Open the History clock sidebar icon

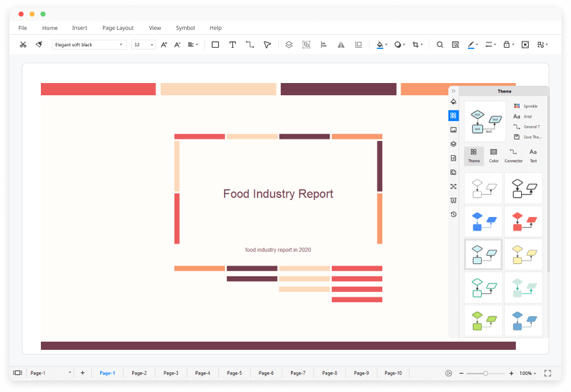tap(453, 214)
